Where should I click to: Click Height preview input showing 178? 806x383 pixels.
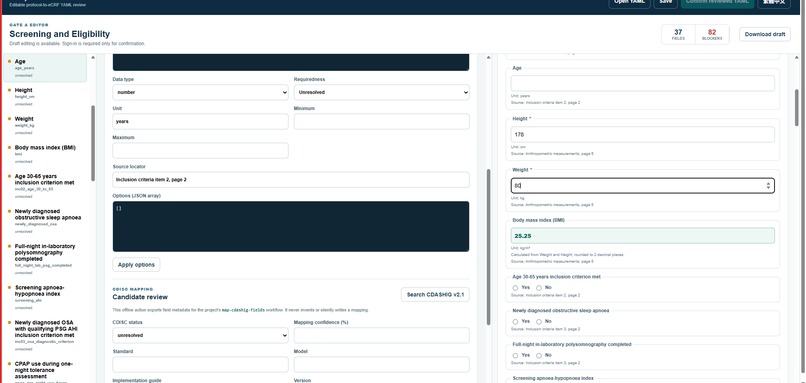pyautogui.click(x=643, y=134)
